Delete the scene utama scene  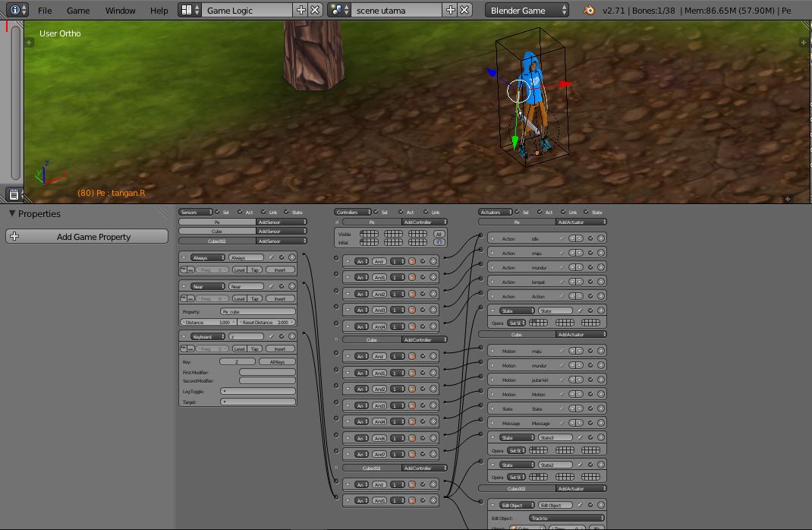464,10
